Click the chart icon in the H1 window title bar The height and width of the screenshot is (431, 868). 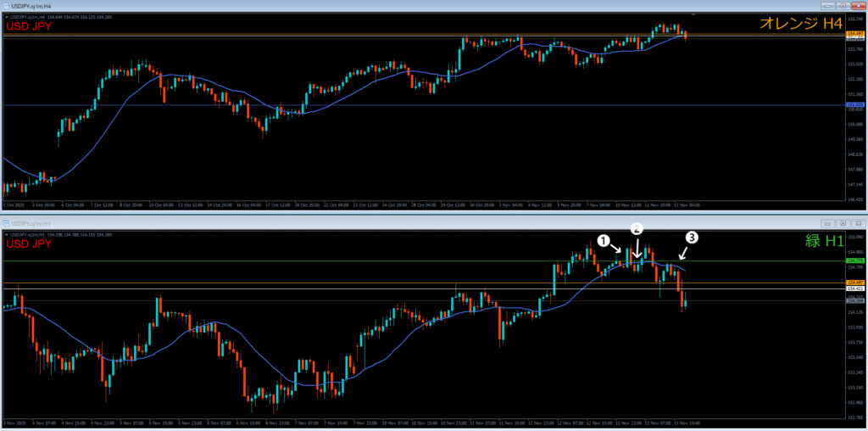coord(6,223)
